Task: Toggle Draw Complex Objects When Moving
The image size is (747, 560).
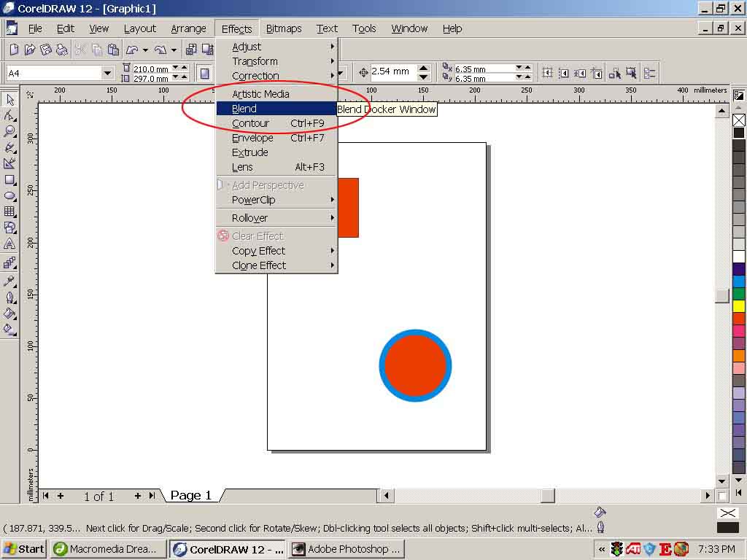Action: click(x=614, y=73)
